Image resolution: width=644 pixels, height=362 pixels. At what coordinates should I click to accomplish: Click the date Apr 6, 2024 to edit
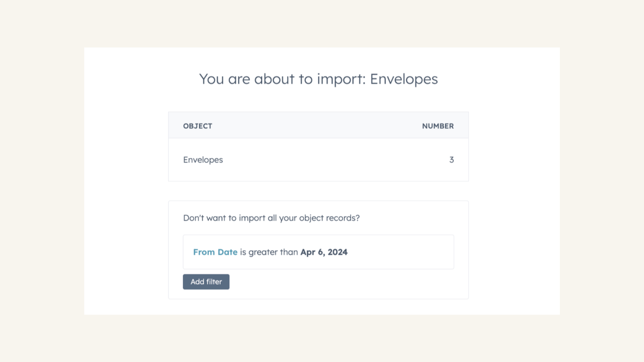[324, 252]
